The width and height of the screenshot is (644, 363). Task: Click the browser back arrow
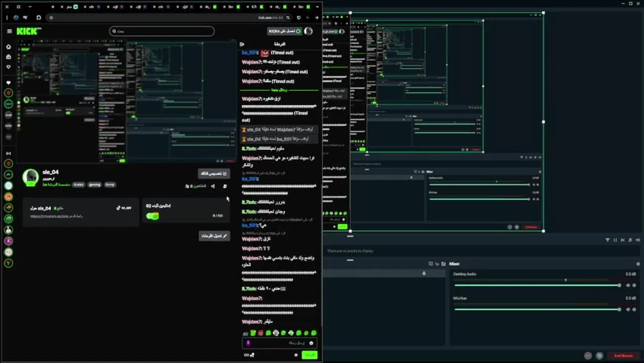317,18
